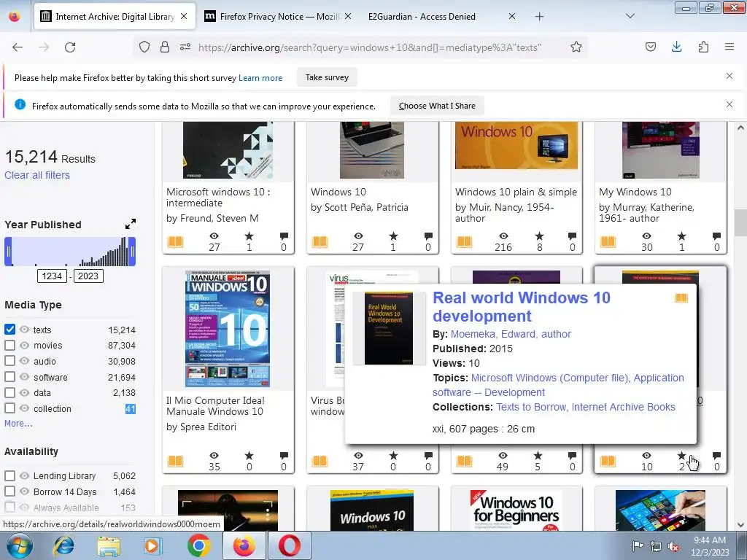List all tabs dropdown arrow
The image size is (747, 560).
point(630,16)
